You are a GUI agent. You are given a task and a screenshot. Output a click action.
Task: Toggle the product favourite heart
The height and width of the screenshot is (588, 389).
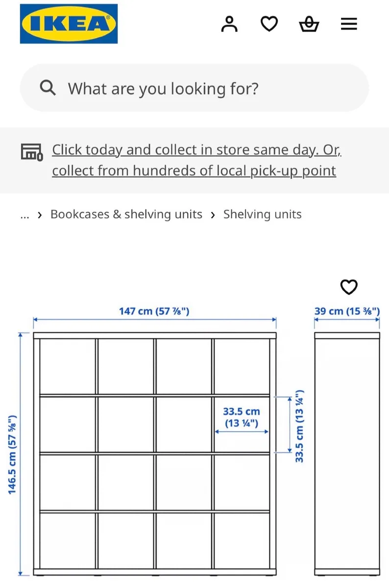coord(349,287)
